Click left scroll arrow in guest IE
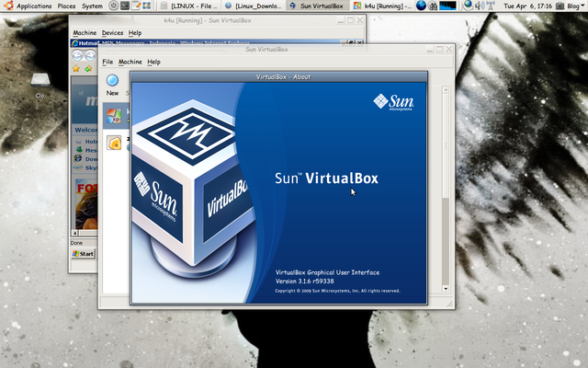Viewport: 588px width, 368px height. 75,233
